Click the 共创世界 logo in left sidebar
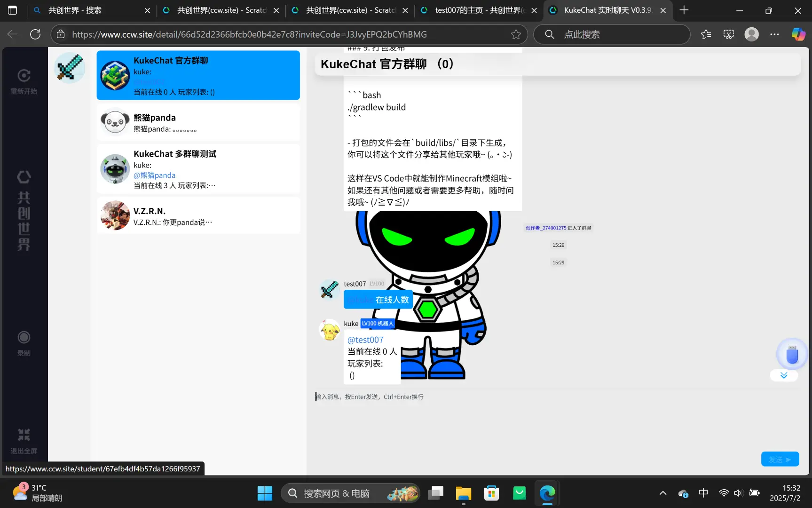 point(24,211)
